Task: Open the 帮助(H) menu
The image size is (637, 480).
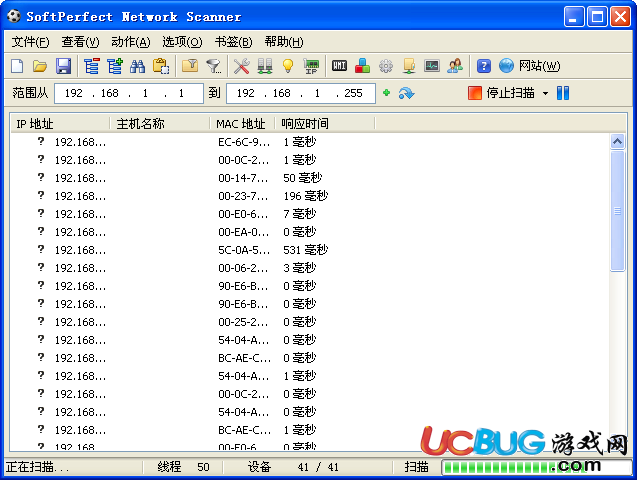Action: tap(284, 42)
